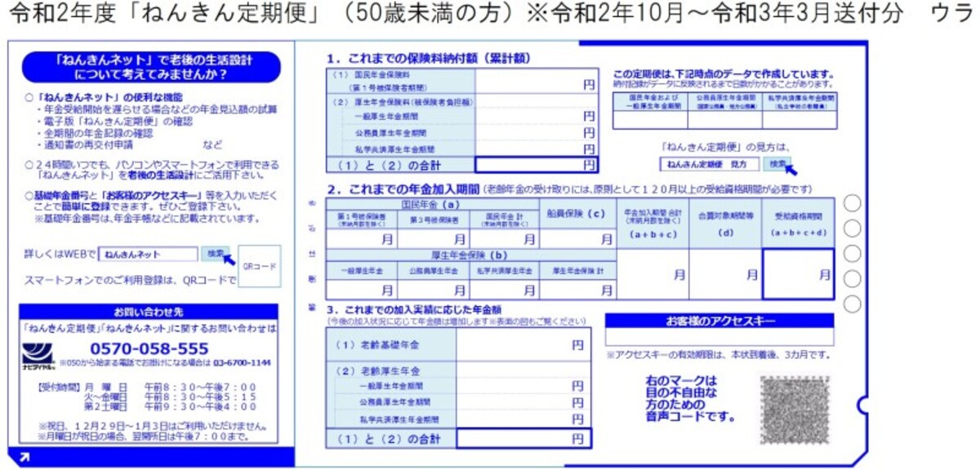This screenshot has width=980, height=470.
Task: Select section 1 一般厚生年金期間 yen cell
Action: (x=536, y=117)
